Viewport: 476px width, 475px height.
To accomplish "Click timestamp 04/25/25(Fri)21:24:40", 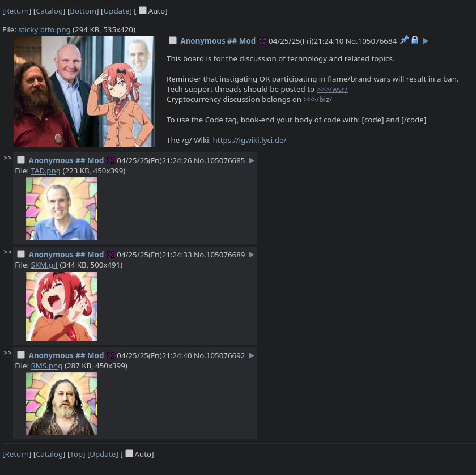I will click(x=154, y=355).
